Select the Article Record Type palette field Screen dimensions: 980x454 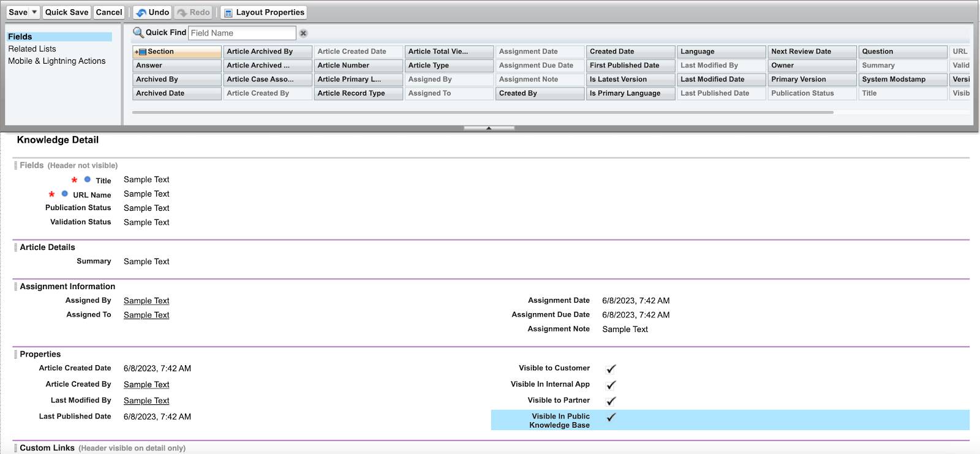tap(358, 93)
